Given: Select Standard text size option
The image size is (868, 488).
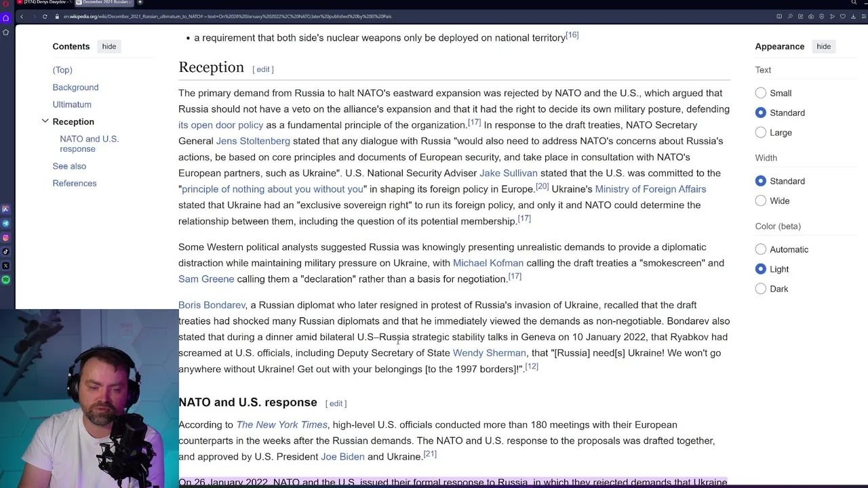Looking at the screenshot, I should click(761, 113).
